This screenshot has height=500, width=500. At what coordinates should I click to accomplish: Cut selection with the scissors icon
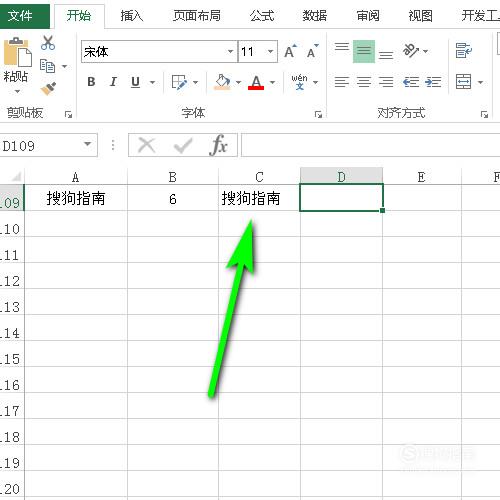[x=48, y=43]
